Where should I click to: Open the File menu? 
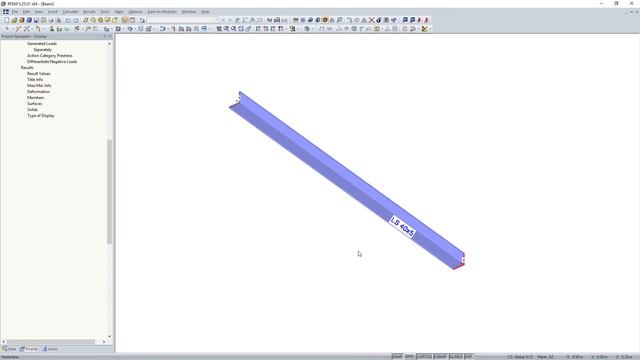[15, 12]
